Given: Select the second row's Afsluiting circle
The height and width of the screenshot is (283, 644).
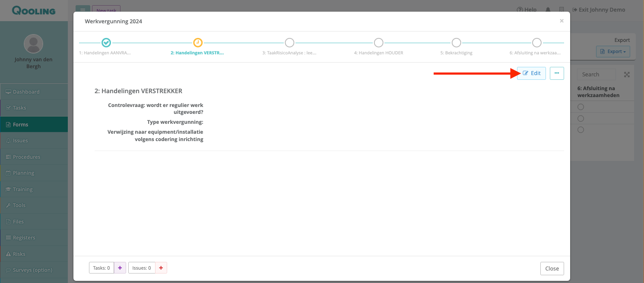Looking at the screenshot, I should (x=581, y=118).
